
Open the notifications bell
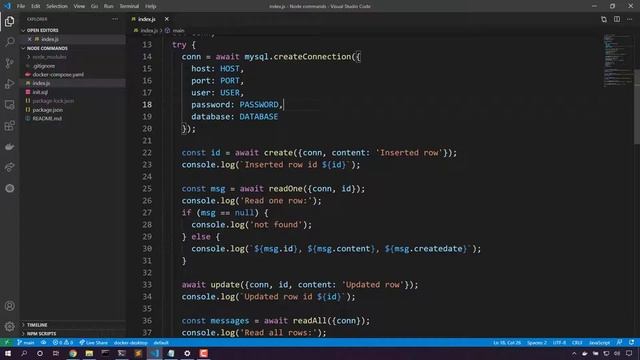tap(632, 342)
